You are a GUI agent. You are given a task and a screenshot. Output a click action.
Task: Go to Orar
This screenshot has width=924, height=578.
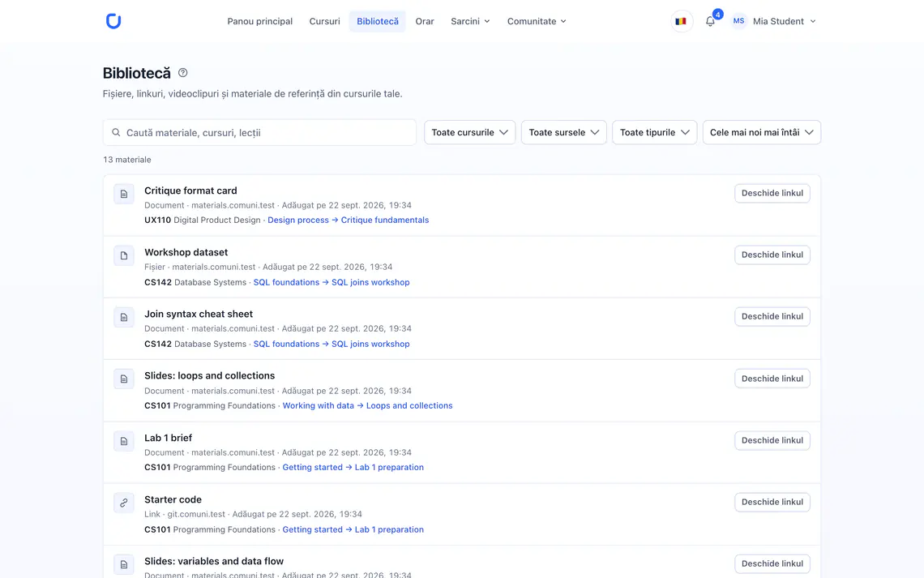point(425,21)
